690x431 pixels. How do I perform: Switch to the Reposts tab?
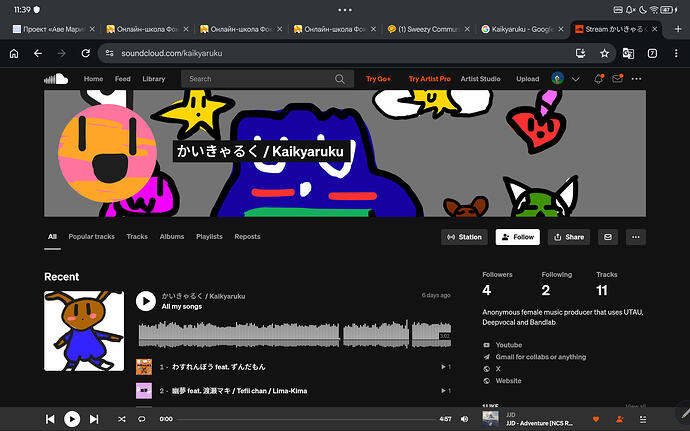247,236
